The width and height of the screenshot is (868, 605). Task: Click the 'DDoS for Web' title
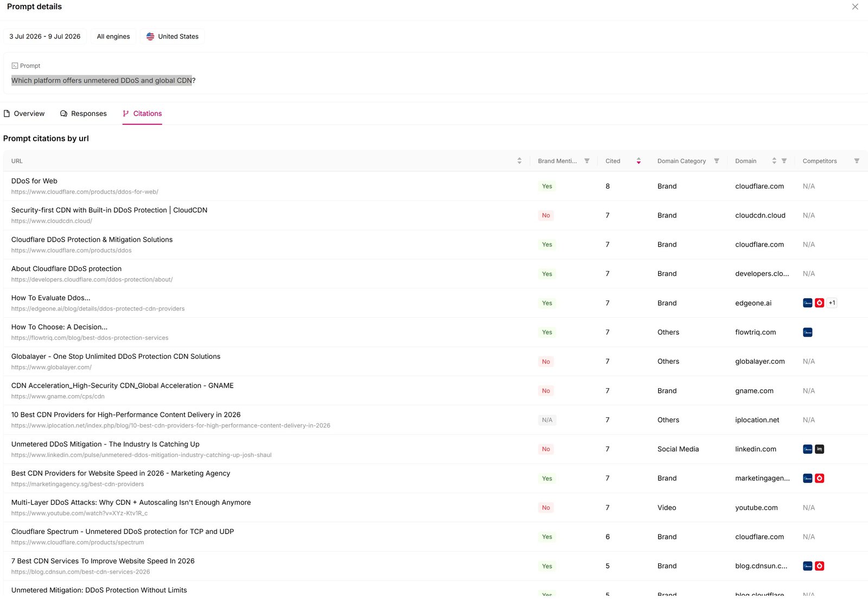click(x=34, y=181)
